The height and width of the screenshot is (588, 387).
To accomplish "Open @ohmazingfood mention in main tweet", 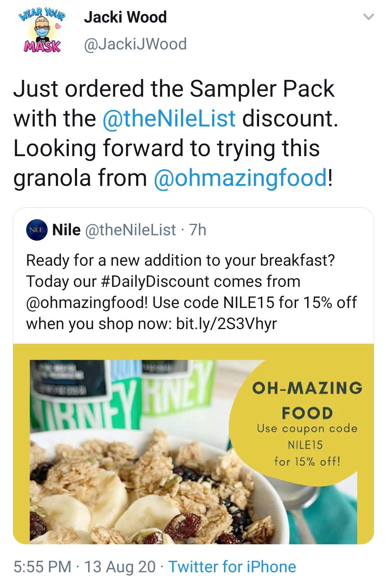I will coord(240,178).
